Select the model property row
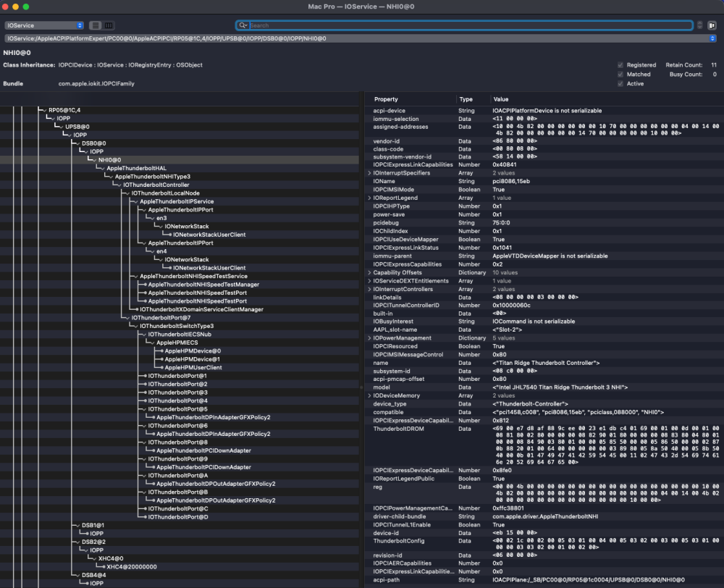This screenshot has height=588, width=724. [544, 387]
